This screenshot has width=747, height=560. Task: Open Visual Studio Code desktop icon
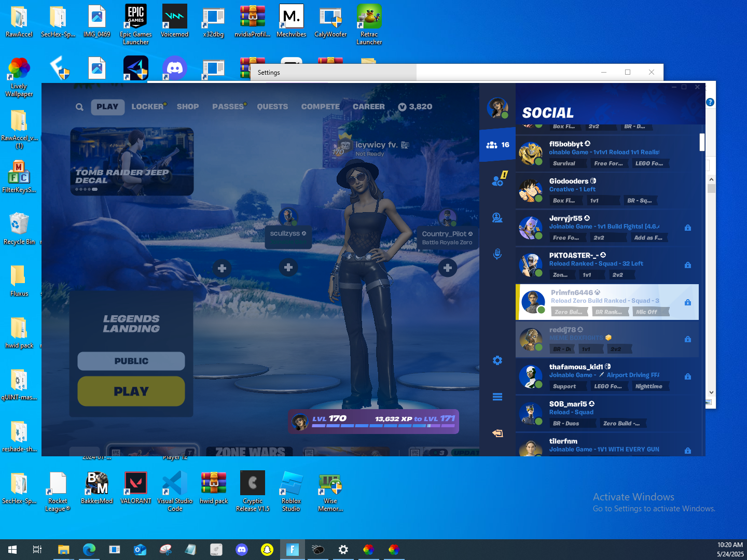tap(175, 491)
